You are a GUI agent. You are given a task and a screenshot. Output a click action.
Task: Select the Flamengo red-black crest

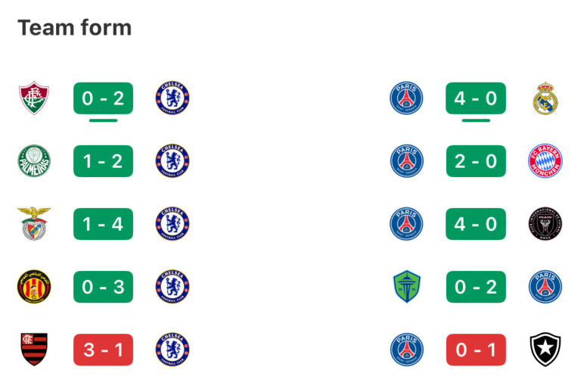(33, 350)
